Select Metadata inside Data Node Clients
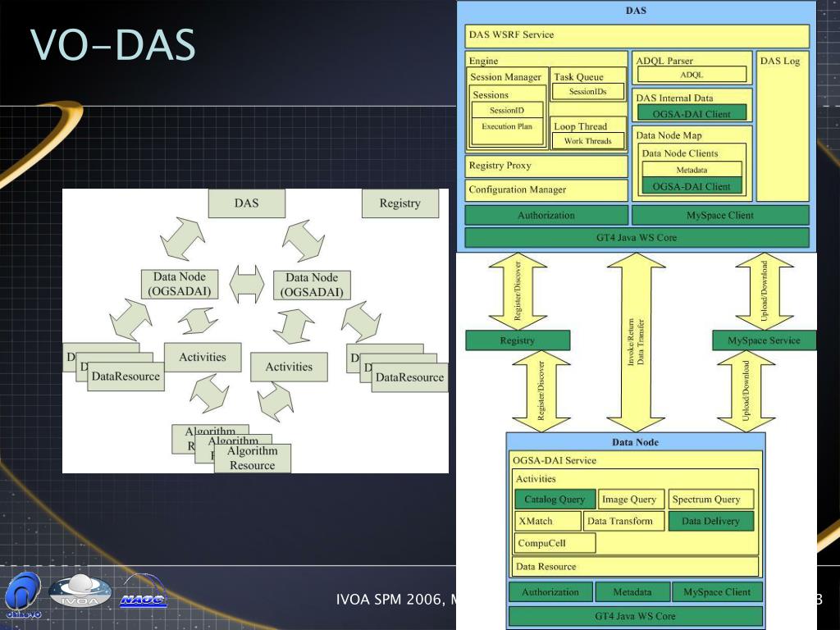840x630 pixels. point(692,169)
